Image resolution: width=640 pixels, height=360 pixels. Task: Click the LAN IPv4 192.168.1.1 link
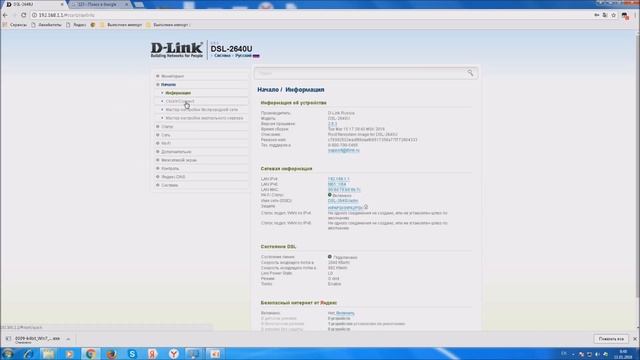338,179
